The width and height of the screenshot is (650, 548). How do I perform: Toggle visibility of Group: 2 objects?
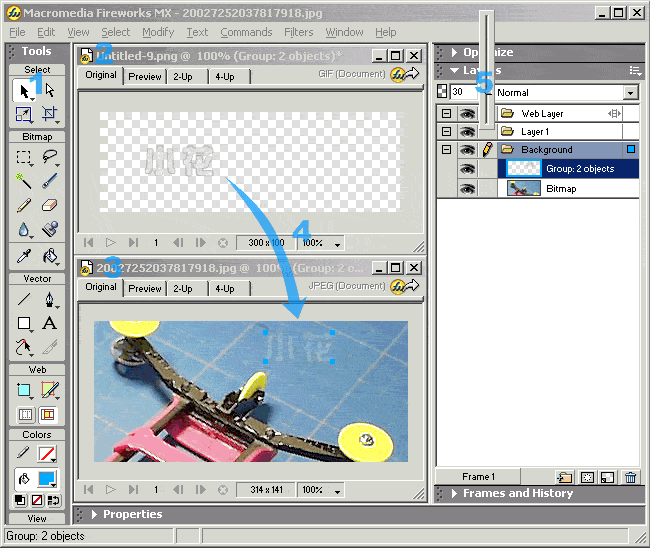pyautogui.click(x=467, y=169)
